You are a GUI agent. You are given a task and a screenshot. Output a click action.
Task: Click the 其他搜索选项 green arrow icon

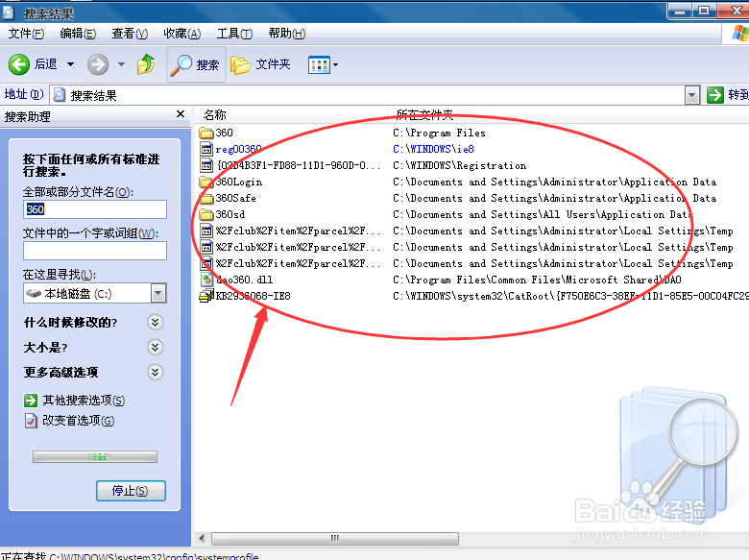pos(31,401)
